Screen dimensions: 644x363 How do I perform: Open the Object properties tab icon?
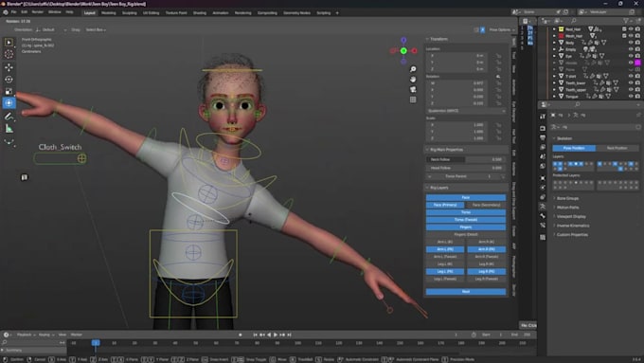[543, 178]
